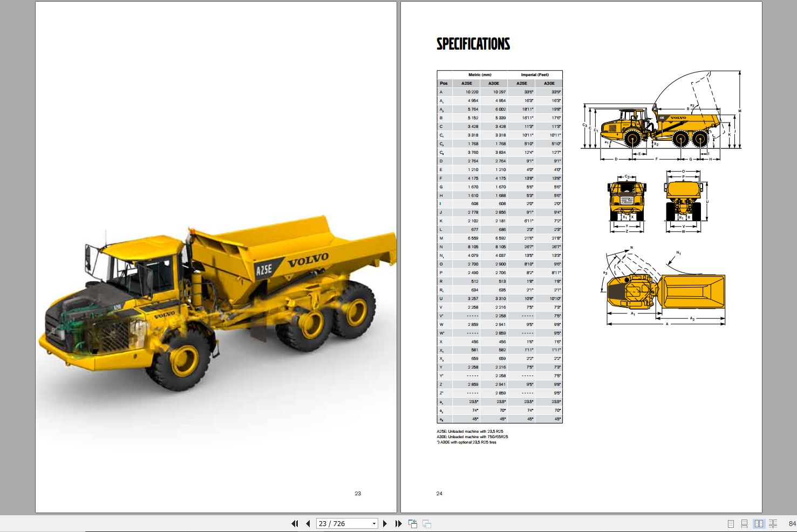Screen dimensions: 797x532
Task: Click the side-view truck dimension diagram
Action: tap(662, 116)
